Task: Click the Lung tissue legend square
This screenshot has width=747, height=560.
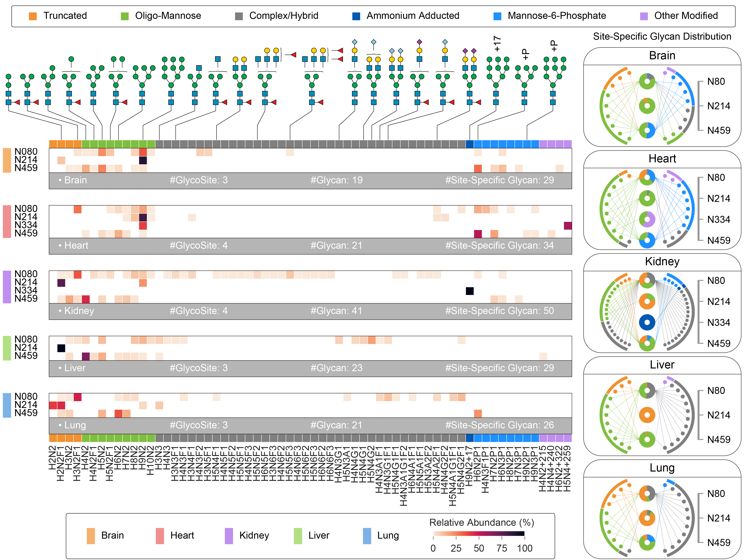Action: [x=367, y=536]
